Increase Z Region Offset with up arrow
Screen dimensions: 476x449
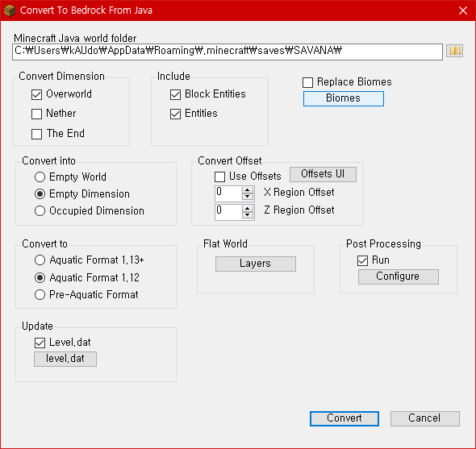[248, 209]
